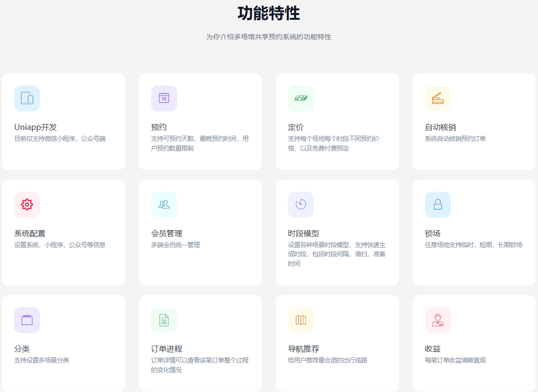Click the 时段模型 card title

[303, 234]
